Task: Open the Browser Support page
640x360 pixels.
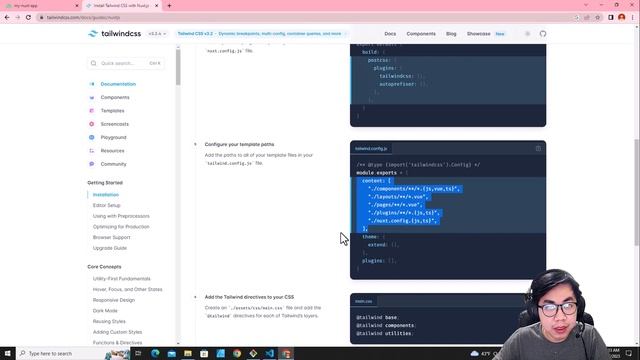Action: point(111,237)
